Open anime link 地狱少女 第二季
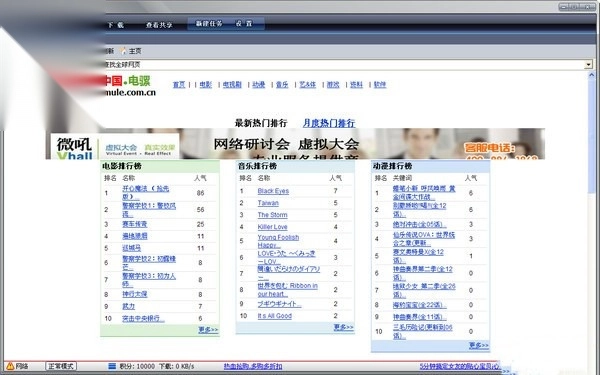The height and width of the screenshot is (375, 600). click(x=424, y=290)
